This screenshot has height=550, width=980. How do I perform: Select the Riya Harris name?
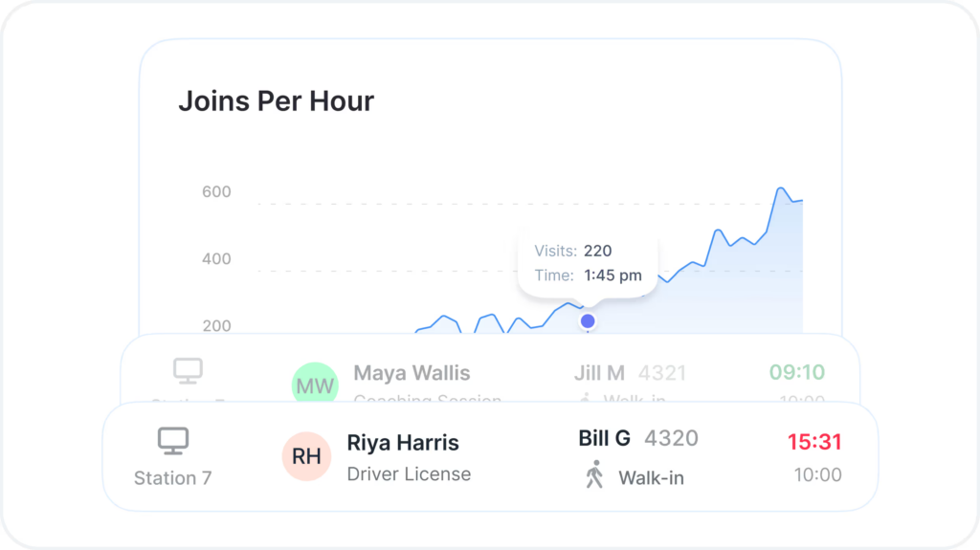coord(403,443)
